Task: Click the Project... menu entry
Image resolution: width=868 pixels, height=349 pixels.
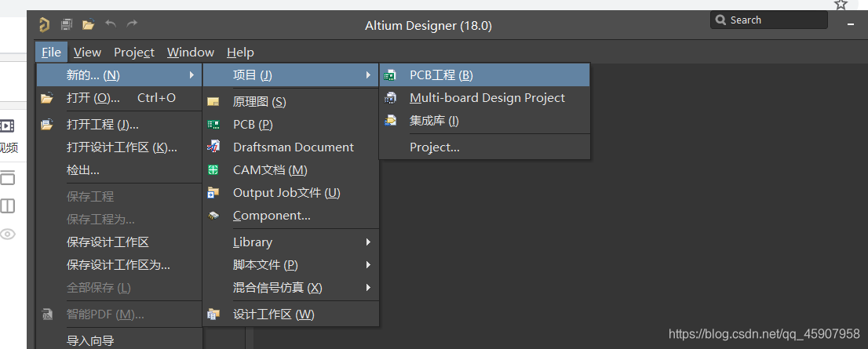Action: [x=434, y=147]
